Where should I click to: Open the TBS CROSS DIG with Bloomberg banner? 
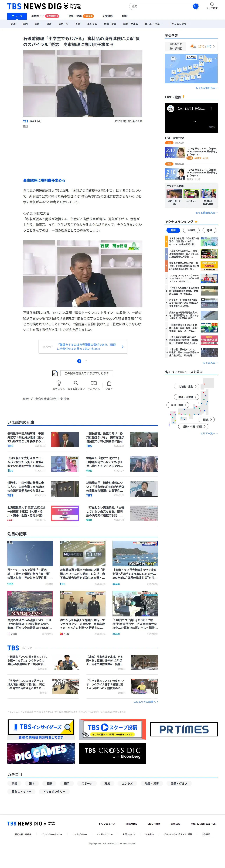[x=112, y=753]
